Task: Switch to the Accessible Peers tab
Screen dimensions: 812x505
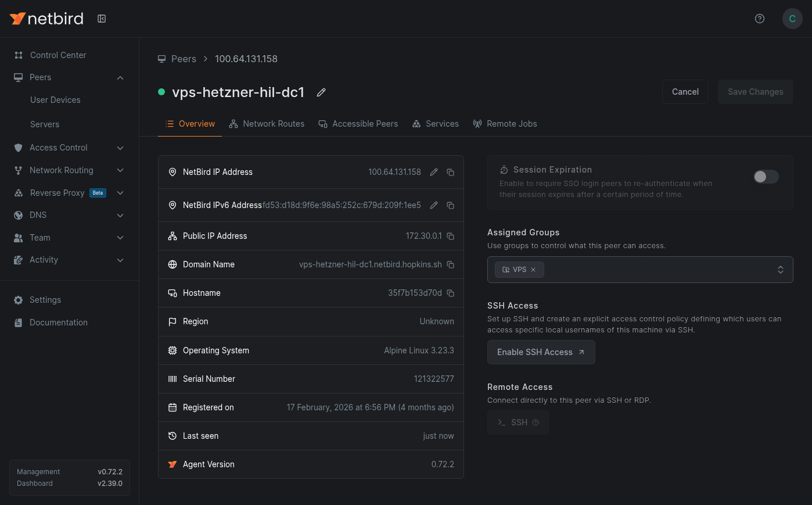Action: click(x=358, y=124)
